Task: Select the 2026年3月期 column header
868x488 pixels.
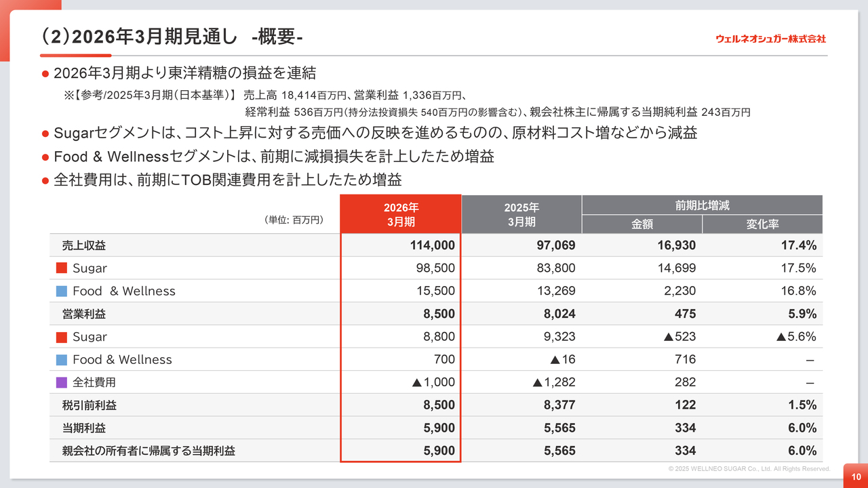Action: click(x=401, y=214)
